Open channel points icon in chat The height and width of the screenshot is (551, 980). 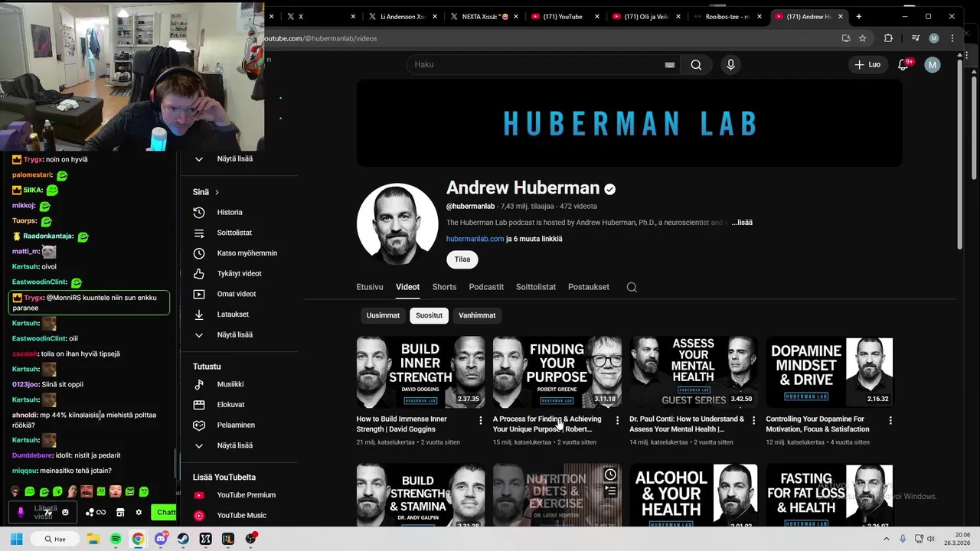(96, 513)
